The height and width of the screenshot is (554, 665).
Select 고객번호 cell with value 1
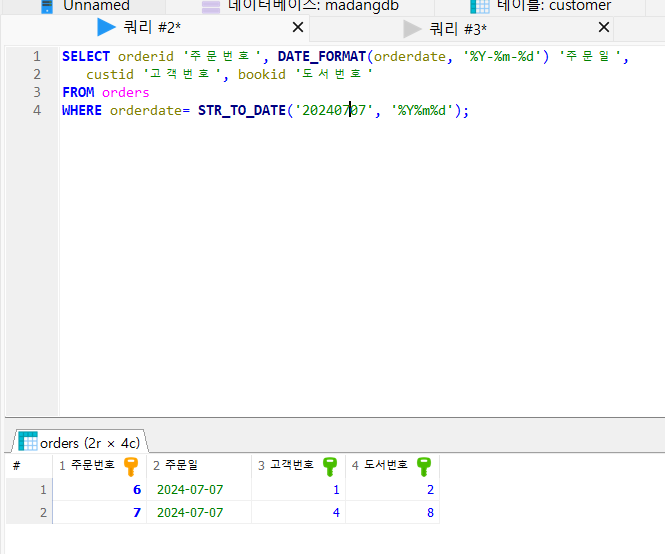(298, 490)
